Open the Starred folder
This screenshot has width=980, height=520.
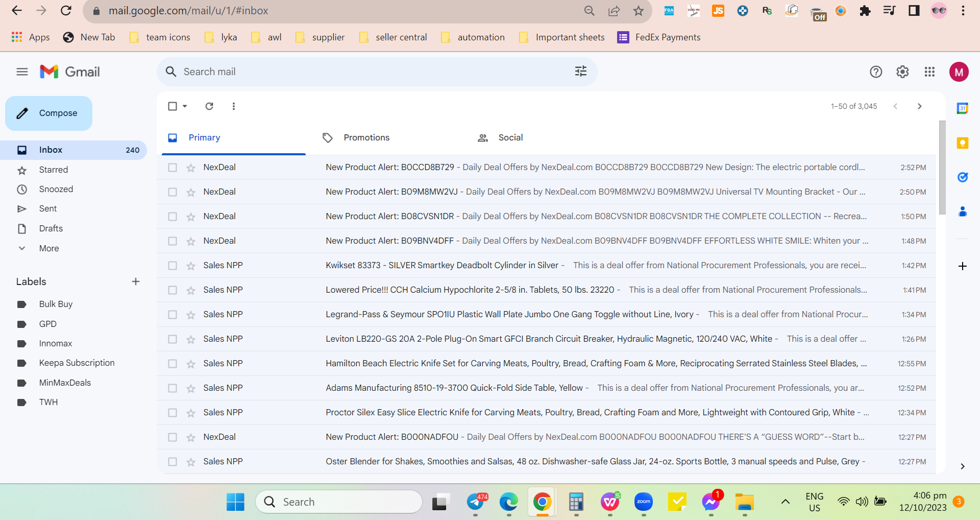point(73,170)
